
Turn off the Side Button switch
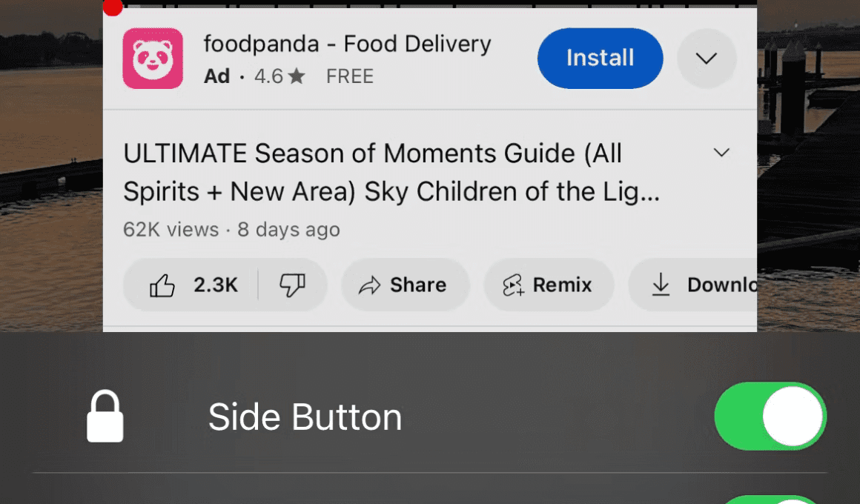[770, 417]
